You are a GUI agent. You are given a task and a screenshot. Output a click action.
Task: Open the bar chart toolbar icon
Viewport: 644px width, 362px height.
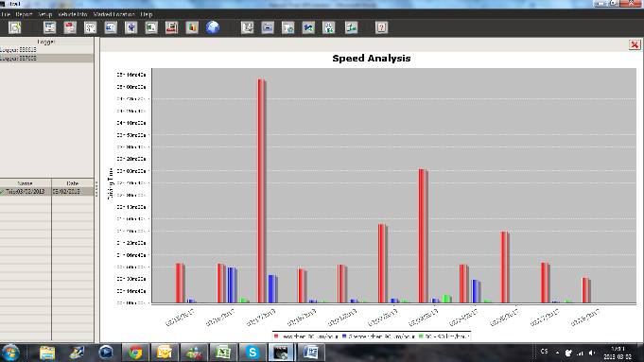(x=192, y=27)
